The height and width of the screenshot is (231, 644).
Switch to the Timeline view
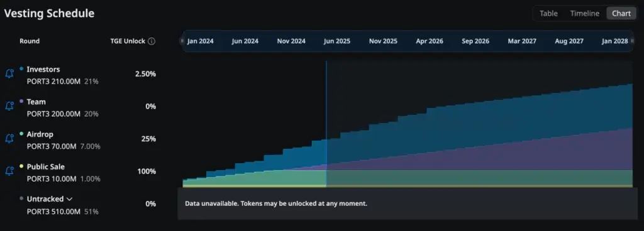point(584,14)
